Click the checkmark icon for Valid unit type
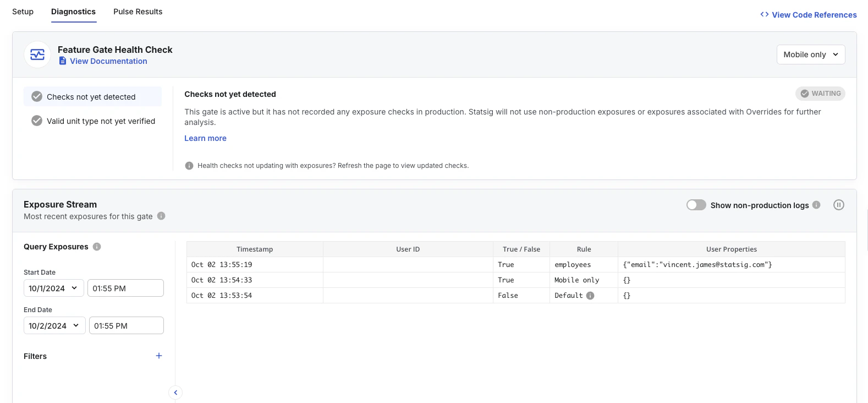Image resolution: width=868 pixels, height=403 pixels. [x=37, y=121]
